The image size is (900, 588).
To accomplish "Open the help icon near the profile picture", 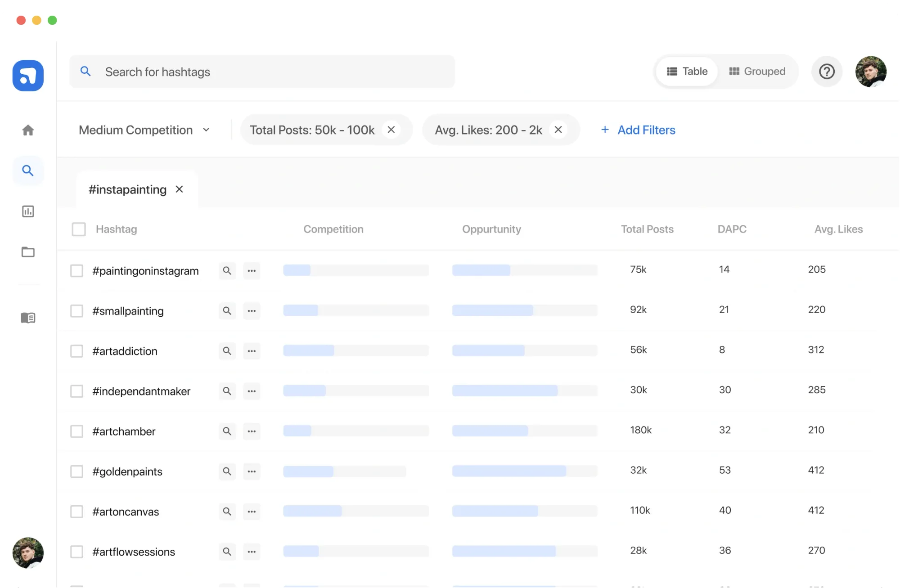I will 827,72.
